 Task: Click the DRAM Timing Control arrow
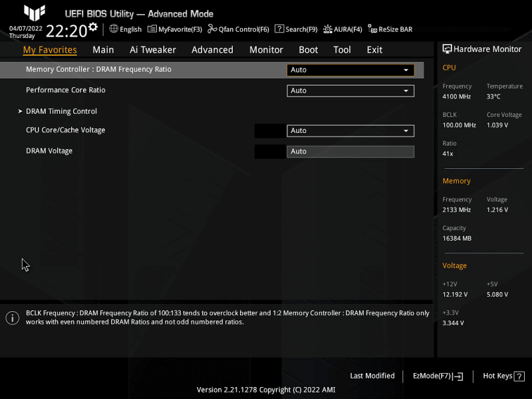[20, 111]
